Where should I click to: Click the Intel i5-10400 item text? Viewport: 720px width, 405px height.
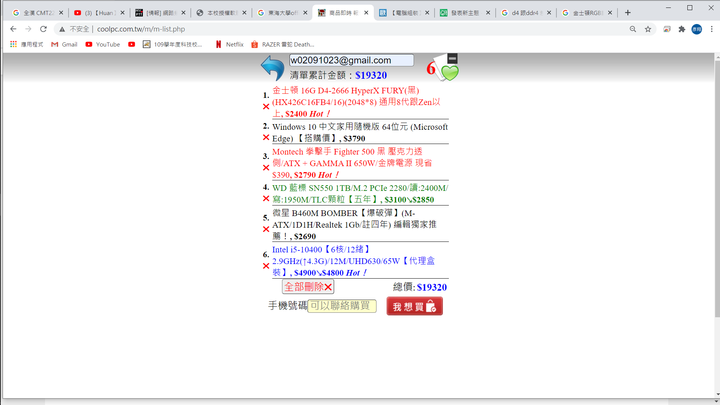coord(354,261)
